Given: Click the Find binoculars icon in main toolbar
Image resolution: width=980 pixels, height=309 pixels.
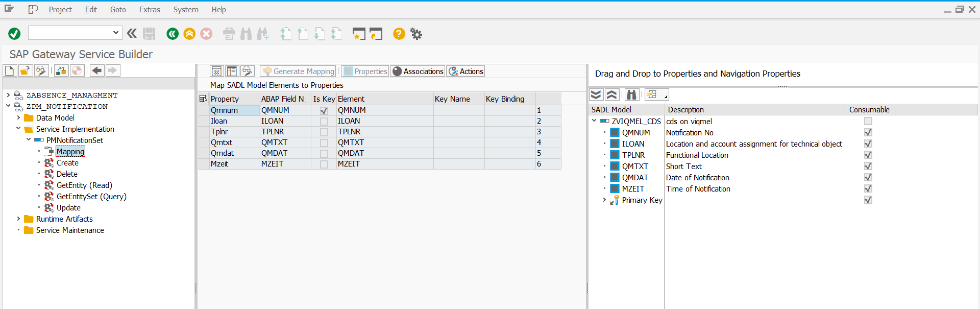Looking at the screenshot, I should click(246, 34).
